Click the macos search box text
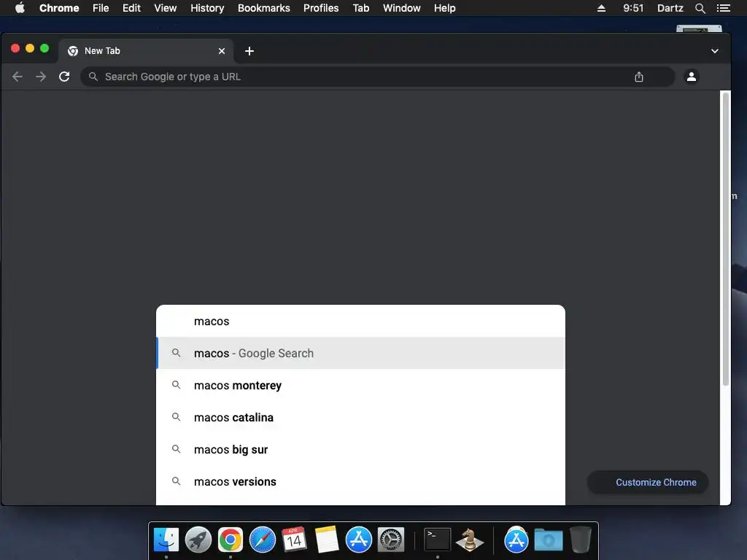The image size is (747, 560). click(212, 322)
